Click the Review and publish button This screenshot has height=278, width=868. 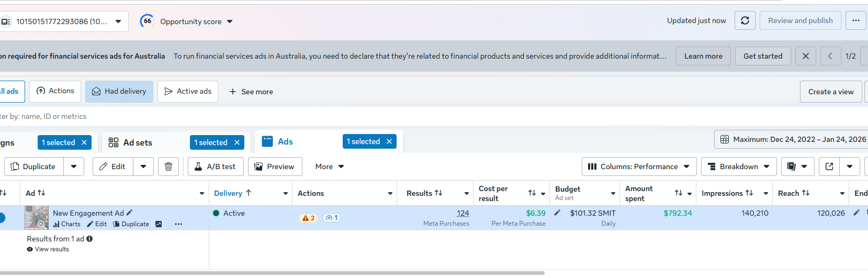(800, 20)
